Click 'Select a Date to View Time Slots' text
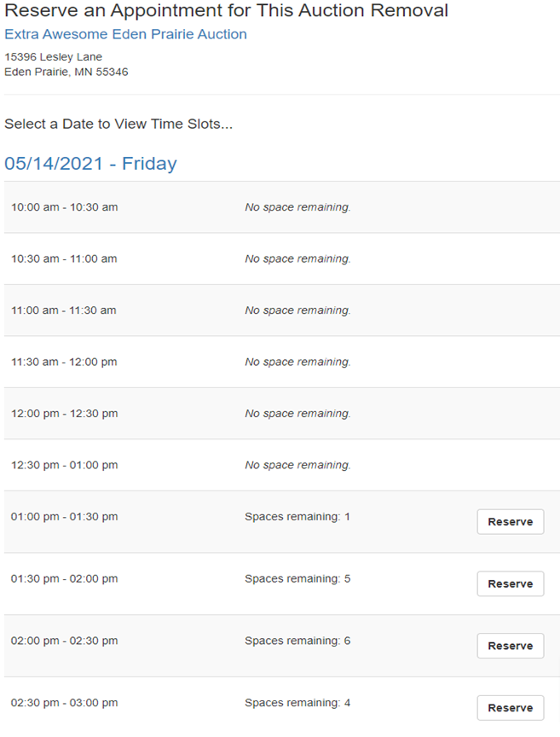This screenshot has width=560, height=737. [118, 124]
